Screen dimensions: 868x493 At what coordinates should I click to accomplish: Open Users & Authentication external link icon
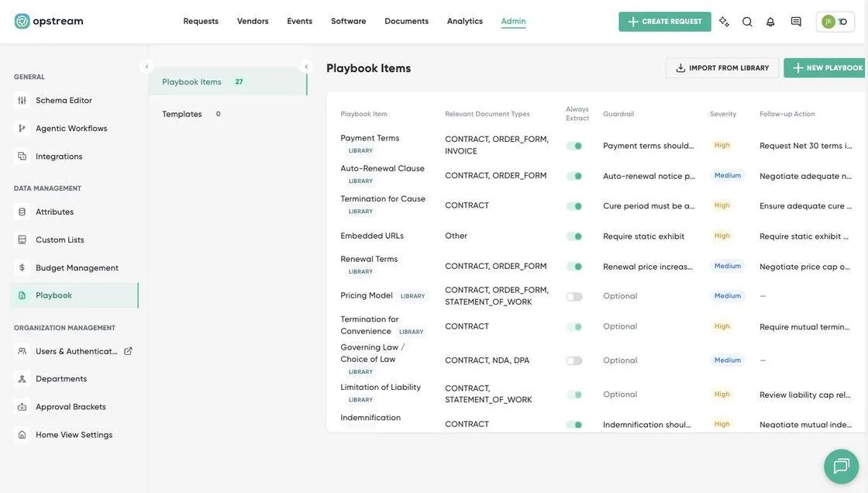click(128, 351)
